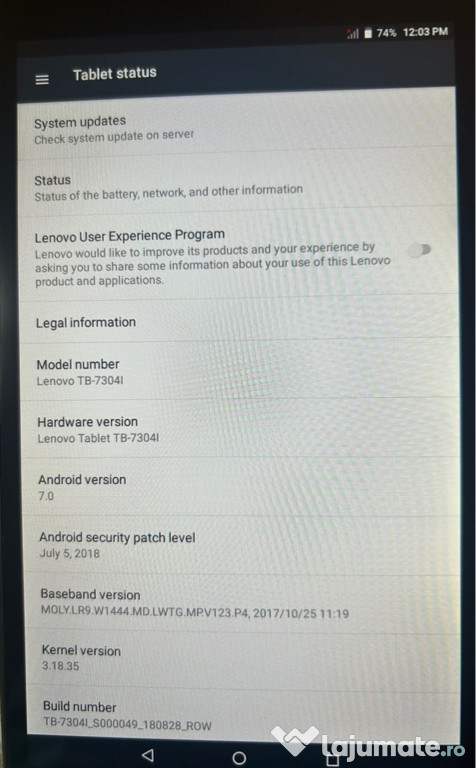Tap the 12:03 PM clock

click(x=425, y=32)
